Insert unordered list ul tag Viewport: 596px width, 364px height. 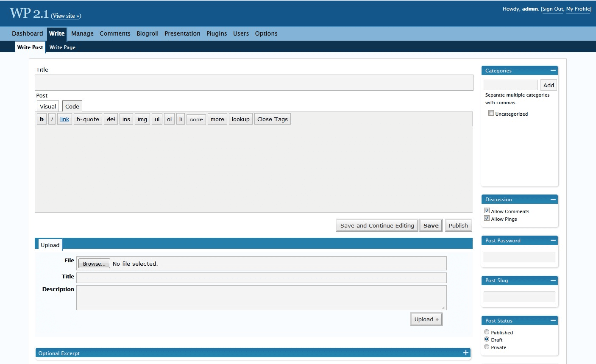coord(157,119)
